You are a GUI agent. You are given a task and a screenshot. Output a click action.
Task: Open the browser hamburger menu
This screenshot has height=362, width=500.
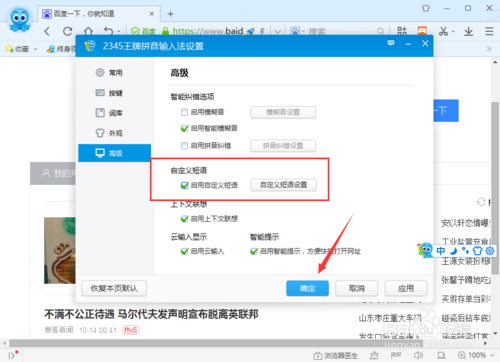pyautogui.click(x=489, y=31)
